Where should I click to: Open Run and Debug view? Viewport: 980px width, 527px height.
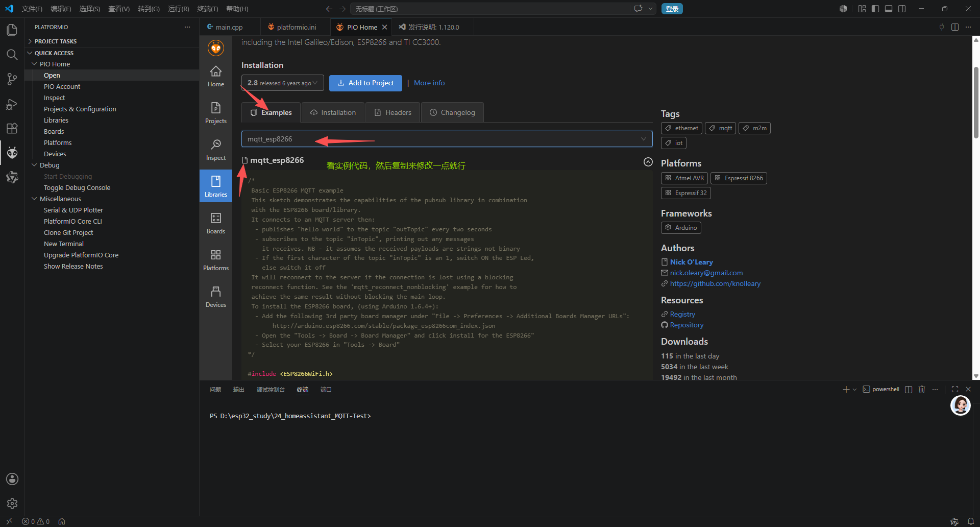pos(12,104)
